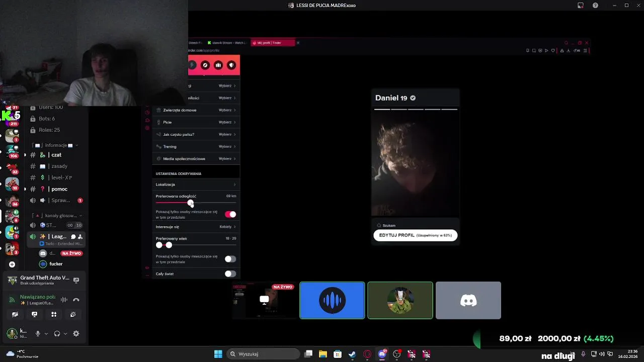Open the Discord app from the taskbar

pos(382,354)
